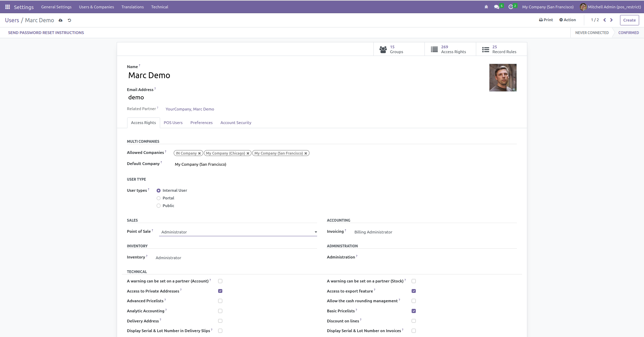Expand the Point of Sale dropdown
Viewport: 644px width, 337px height.
315,232
